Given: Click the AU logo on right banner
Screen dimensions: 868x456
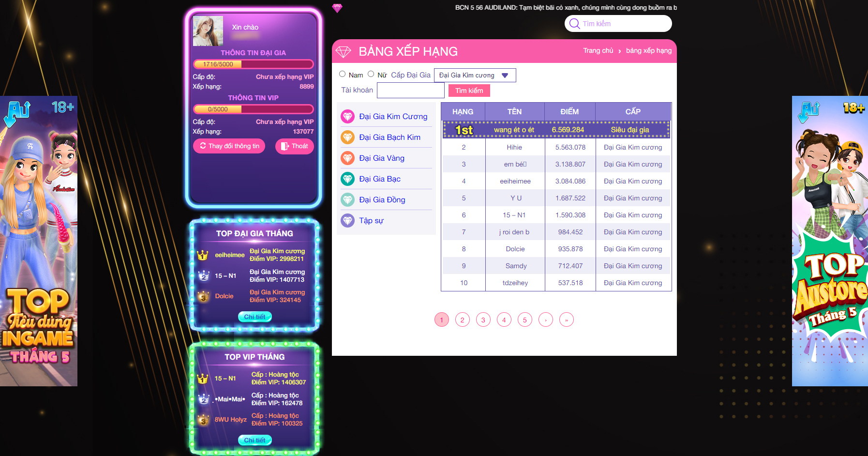Looking at the screenshot, I should [810, 112].
